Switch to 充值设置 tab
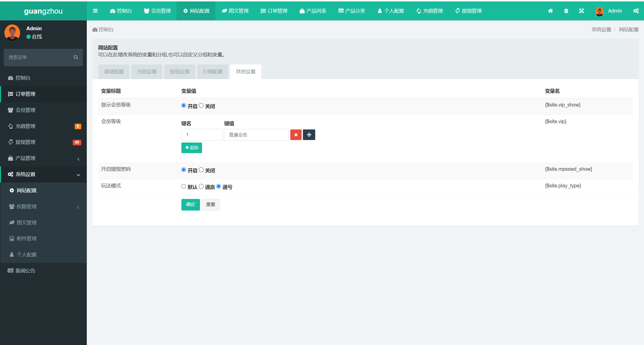 pos(146,71)
